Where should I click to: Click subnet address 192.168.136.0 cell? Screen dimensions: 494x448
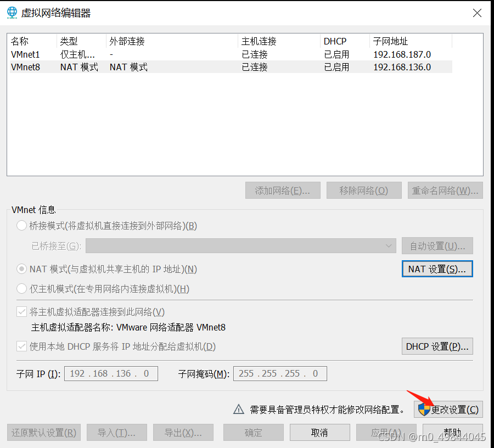(x=402, y=67)
